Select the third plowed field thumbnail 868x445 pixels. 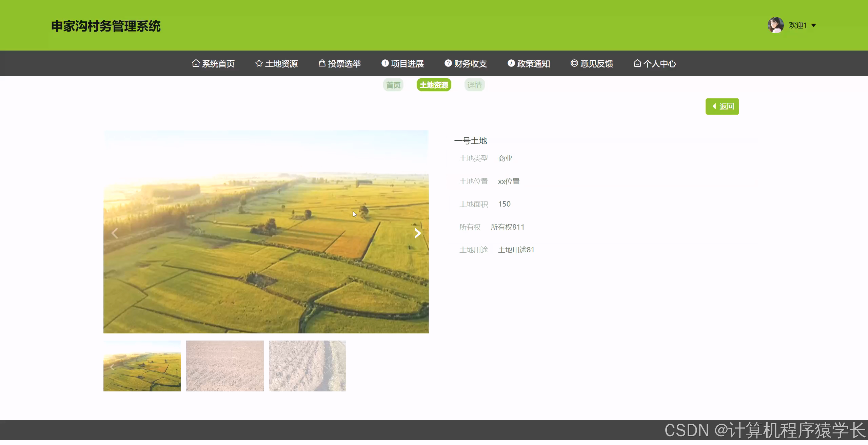click(x=307, y=366)
